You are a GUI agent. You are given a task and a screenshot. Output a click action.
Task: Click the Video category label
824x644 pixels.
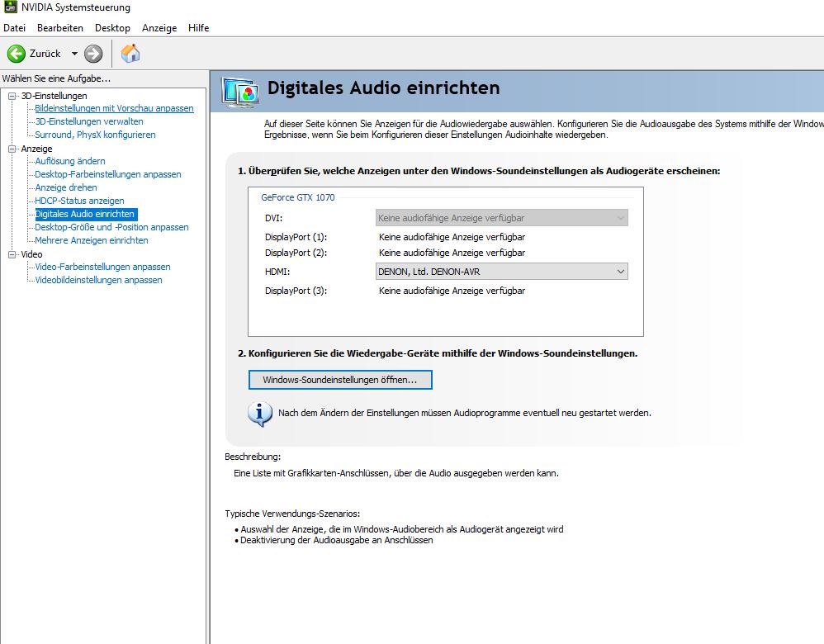point(31,254)
